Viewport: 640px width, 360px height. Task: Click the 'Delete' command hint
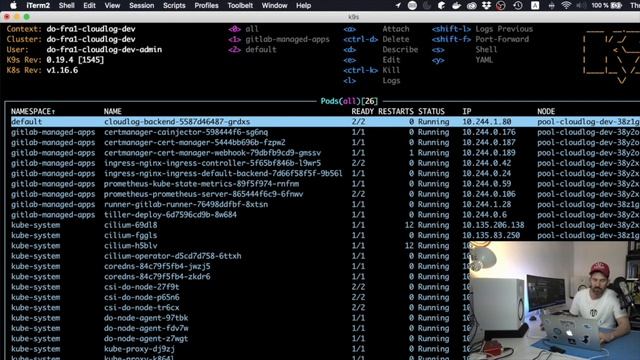tap(396, 39)
